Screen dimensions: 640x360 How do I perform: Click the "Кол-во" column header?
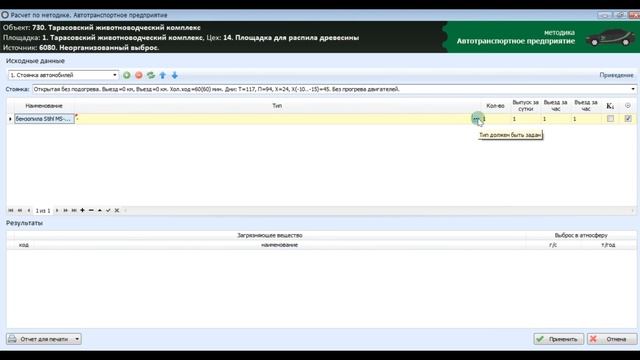coord(495,106)
